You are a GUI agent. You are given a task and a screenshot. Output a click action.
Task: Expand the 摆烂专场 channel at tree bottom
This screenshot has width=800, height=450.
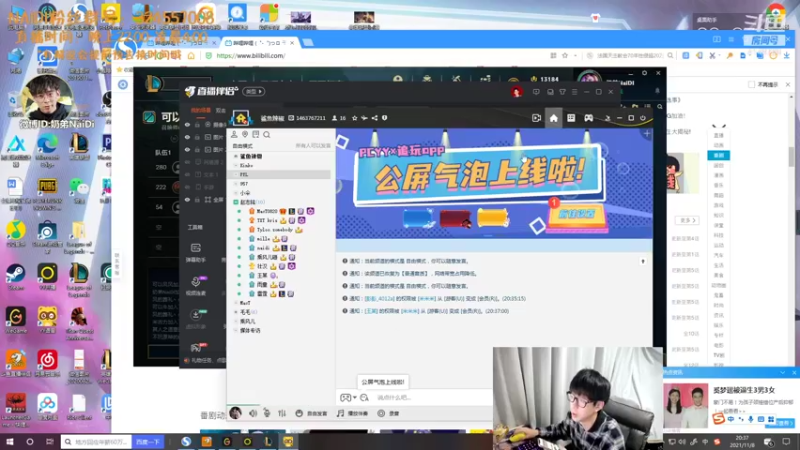(x=236, y=331)
